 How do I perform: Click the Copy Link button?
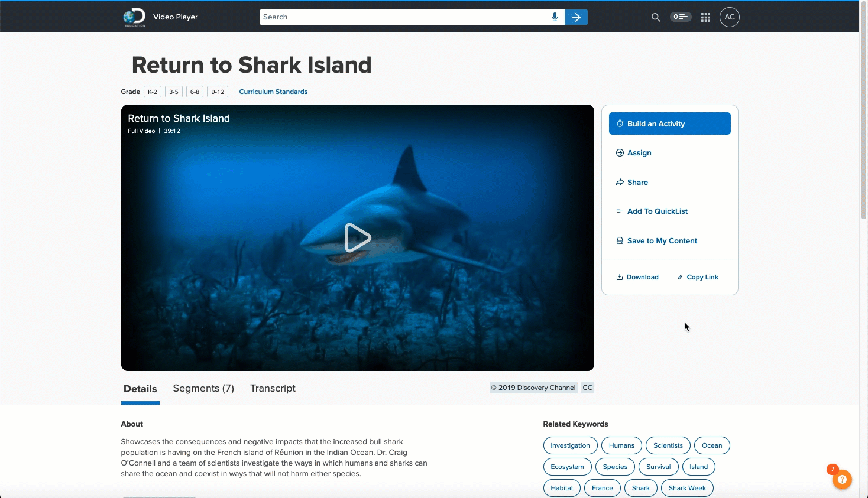pos(698,277)
